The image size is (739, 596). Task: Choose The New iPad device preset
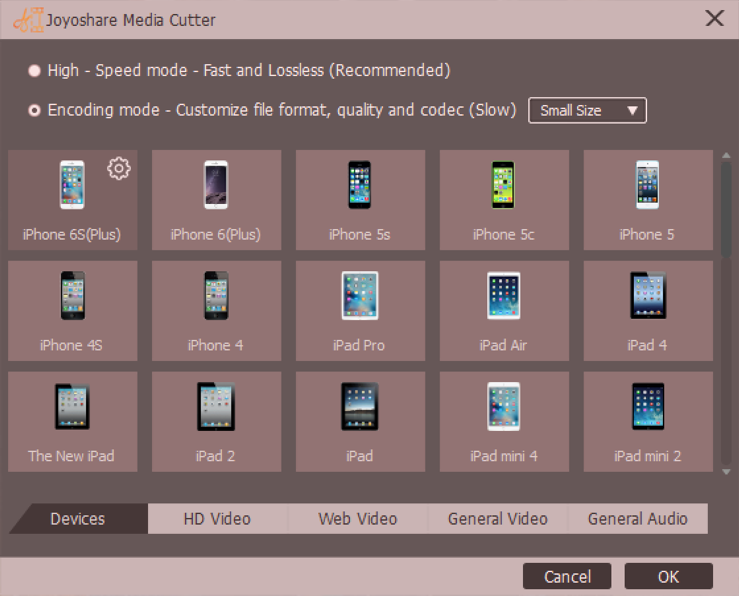[73, 422]
